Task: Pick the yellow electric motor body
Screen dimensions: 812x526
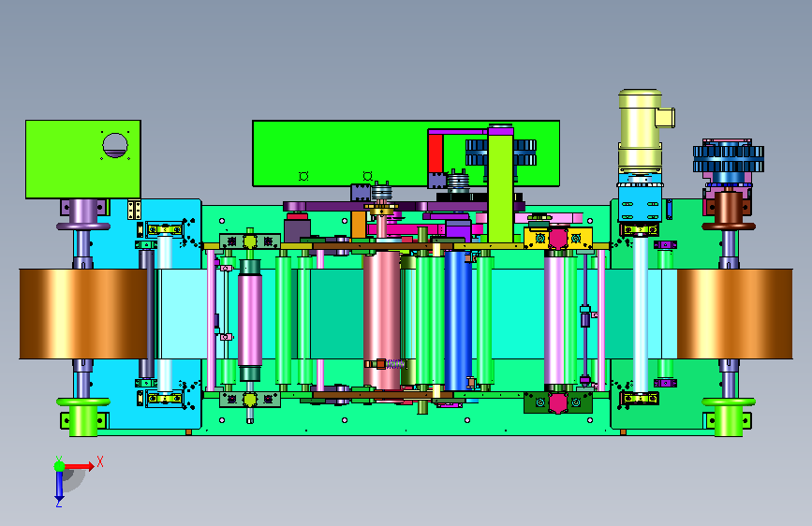Action: click(640, 129)
